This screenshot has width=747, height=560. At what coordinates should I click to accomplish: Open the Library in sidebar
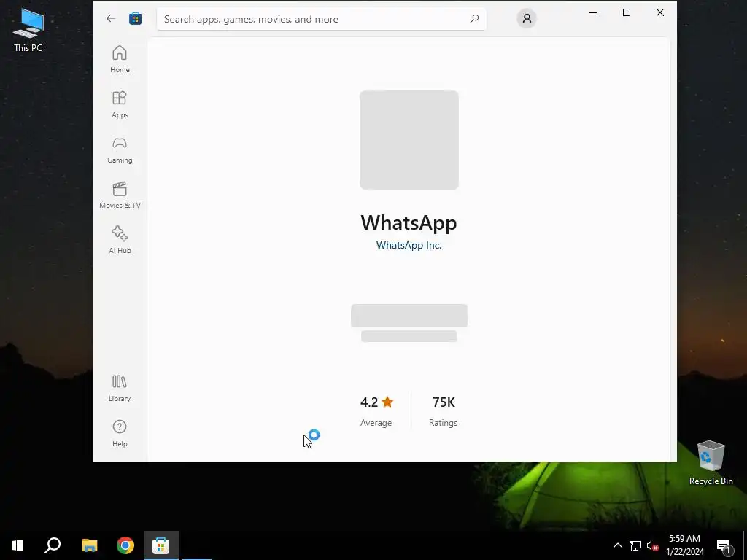coord(120,388)
